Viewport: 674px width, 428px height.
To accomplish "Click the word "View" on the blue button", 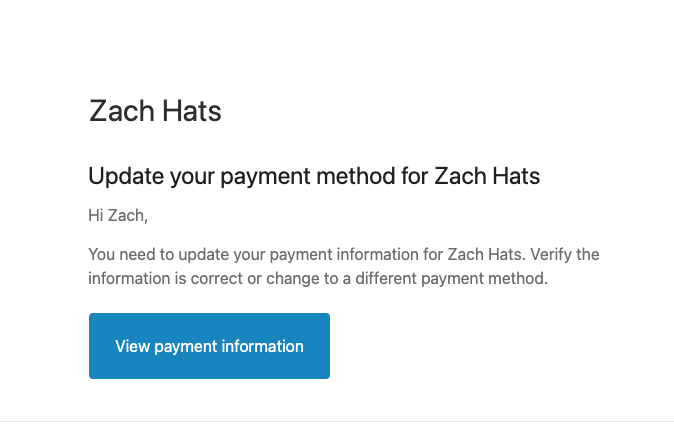I will click(132, 346).
